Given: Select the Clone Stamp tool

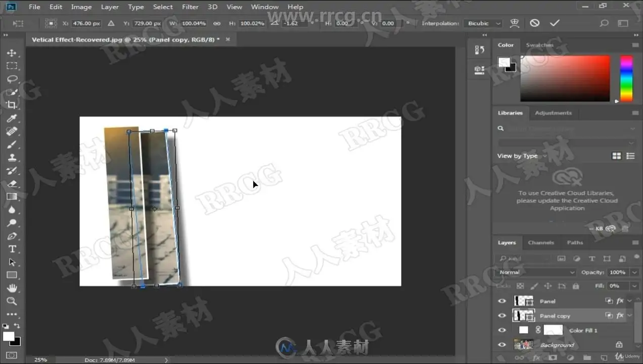Looking at the screenshot, I should click(x=12, y=158).
